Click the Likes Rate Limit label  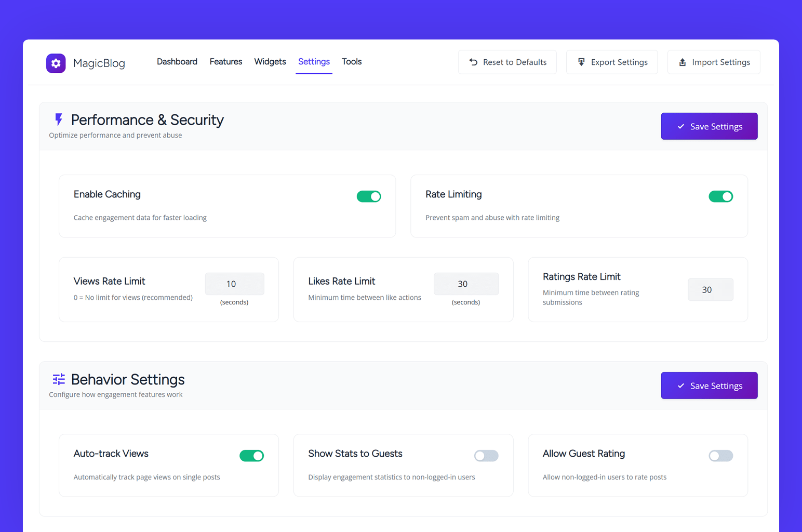click(341, 281)
